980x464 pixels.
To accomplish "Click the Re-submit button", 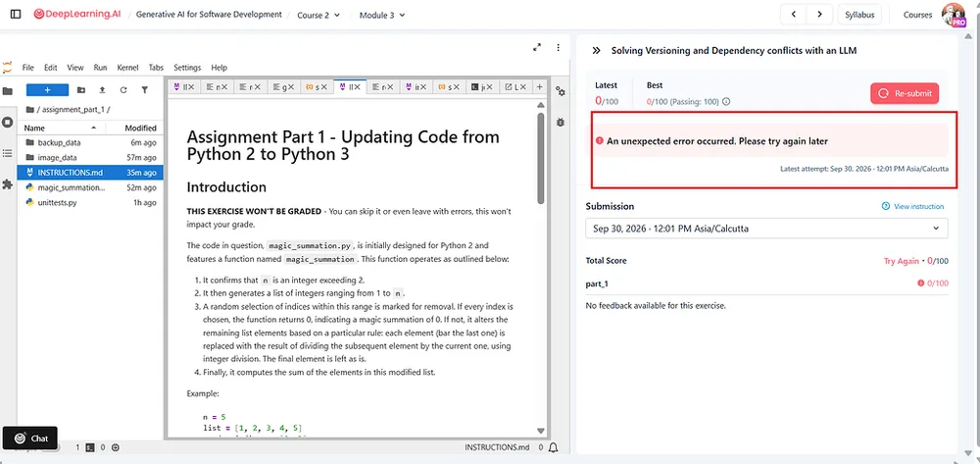I will [x=905, y=93].
